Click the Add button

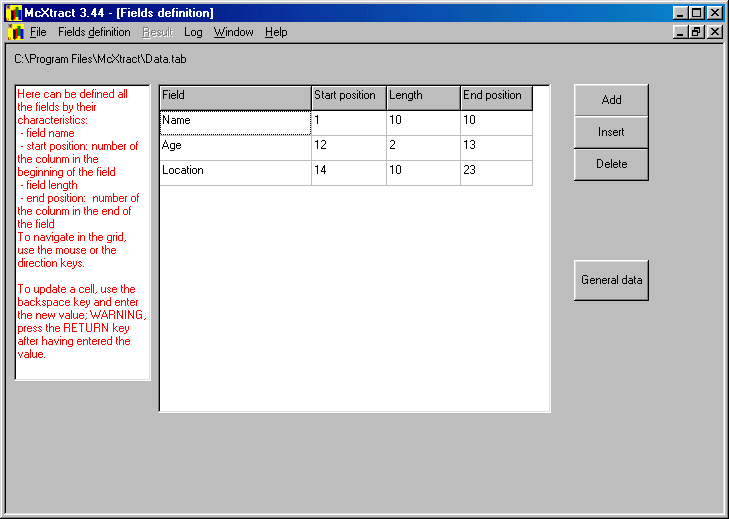[x=611, y=100]
